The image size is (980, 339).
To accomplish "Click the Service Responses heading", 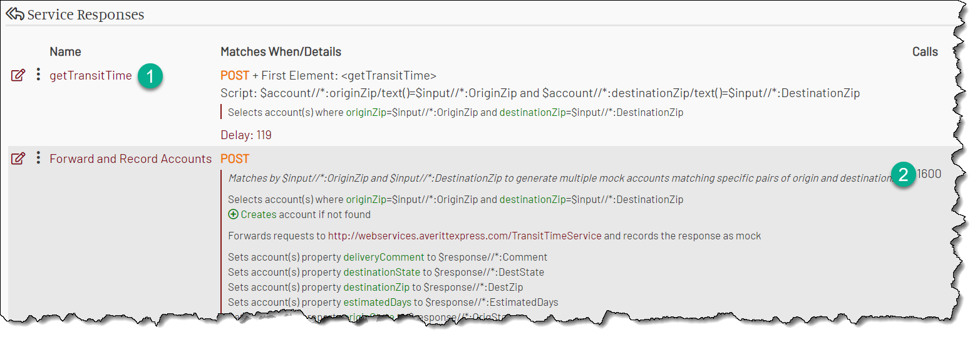I will (86, 14).
